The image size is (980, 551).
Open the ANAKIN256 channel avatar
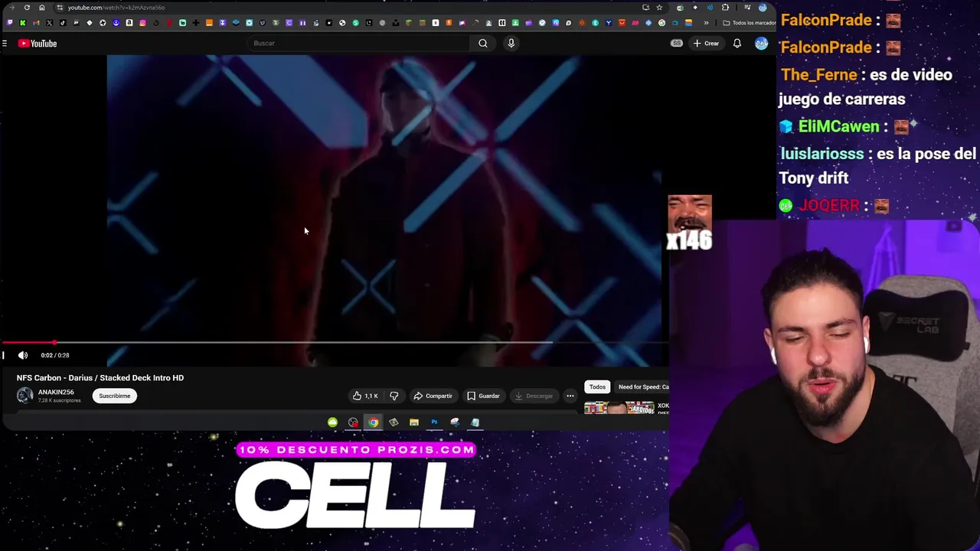(25, 395)
